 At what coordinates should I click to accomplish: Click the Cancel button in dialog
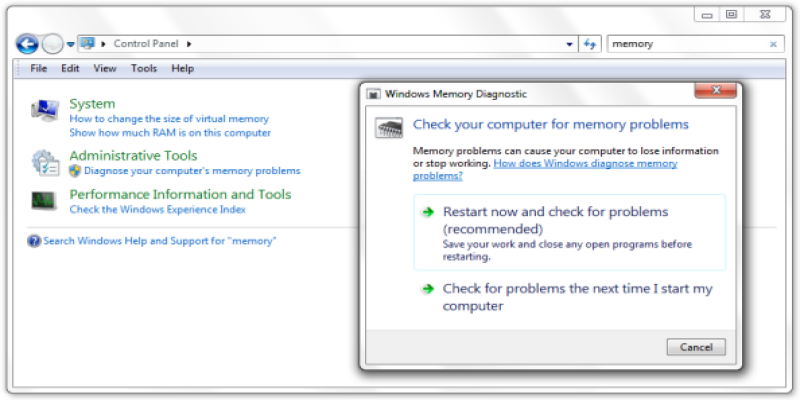pos(696,347)
